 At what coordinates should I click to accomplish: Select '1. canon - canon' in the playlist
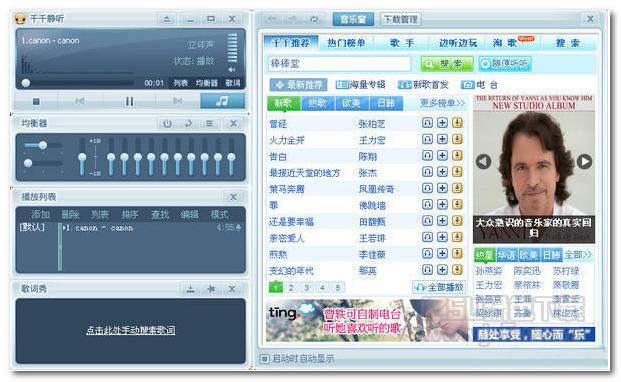[x=98, y=228]
